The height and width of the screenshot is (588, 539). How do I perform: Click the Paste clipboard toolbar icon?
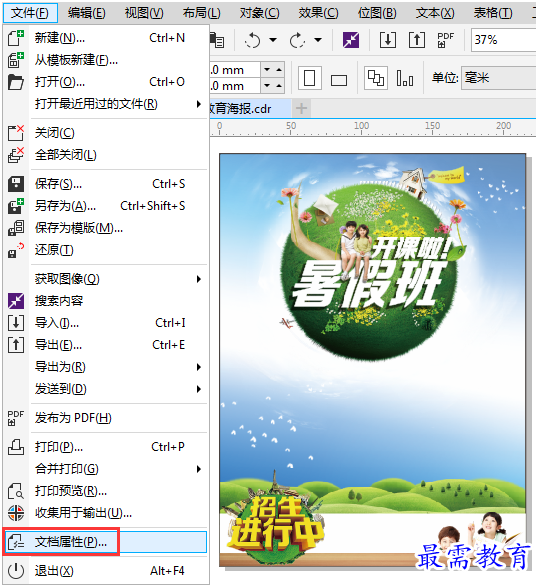pyautogui.click(x=217, y=40)
